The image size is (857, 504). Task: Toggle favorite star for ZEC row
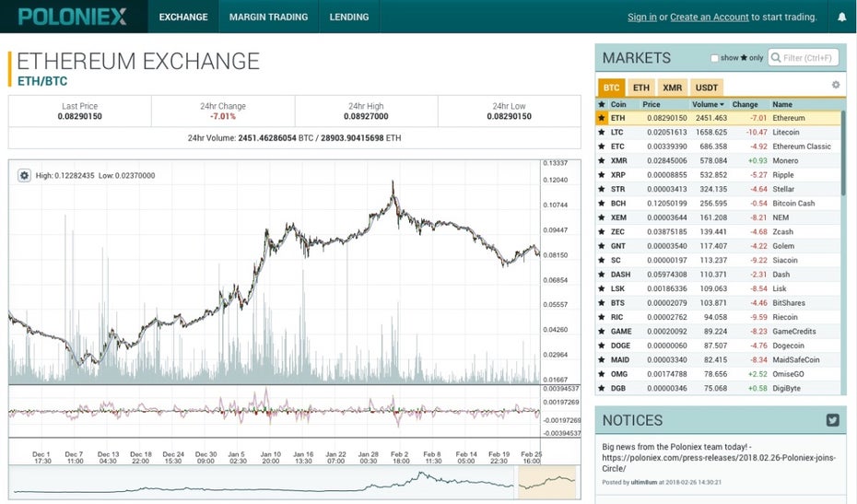coord(602,232)
